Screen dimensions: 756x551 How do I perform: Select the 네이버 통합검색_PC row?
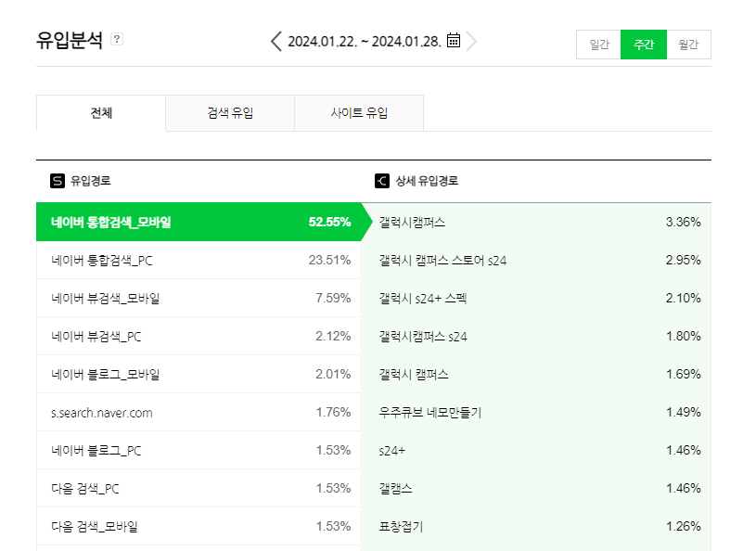click(x=199, y=261)
